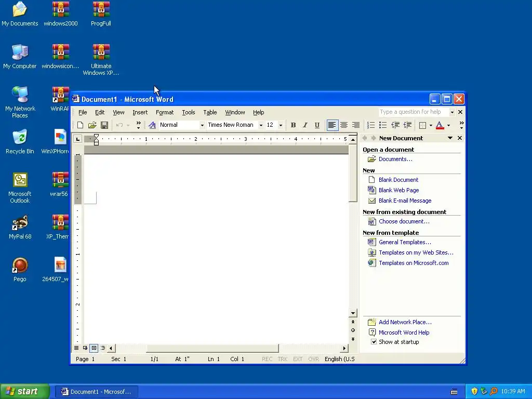Open the File menu
This screenshot has height=399, width=532.
point(83,112)
